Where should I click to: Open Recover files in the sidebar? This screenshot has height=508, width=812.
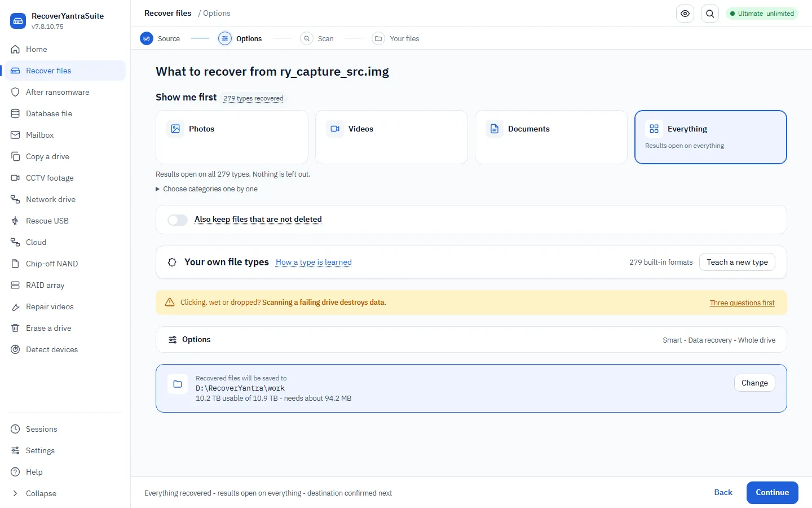[65, 71]
